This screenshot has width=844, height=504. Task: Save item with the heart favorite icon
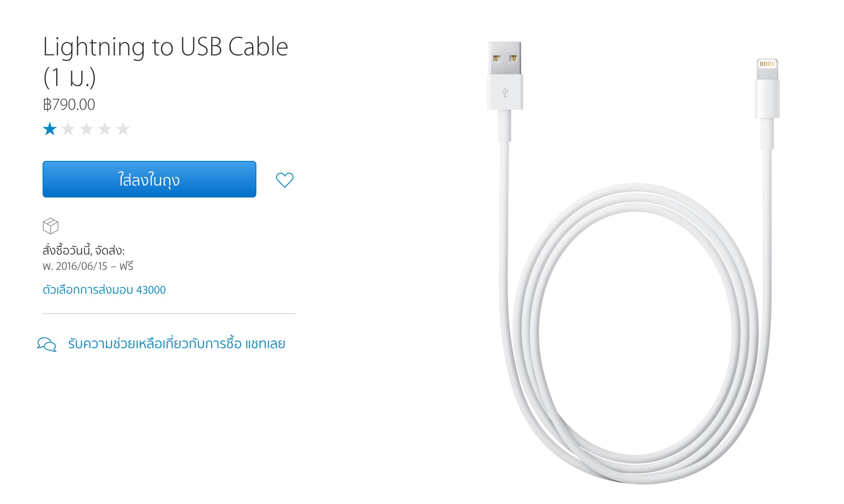tap(284, 180)
